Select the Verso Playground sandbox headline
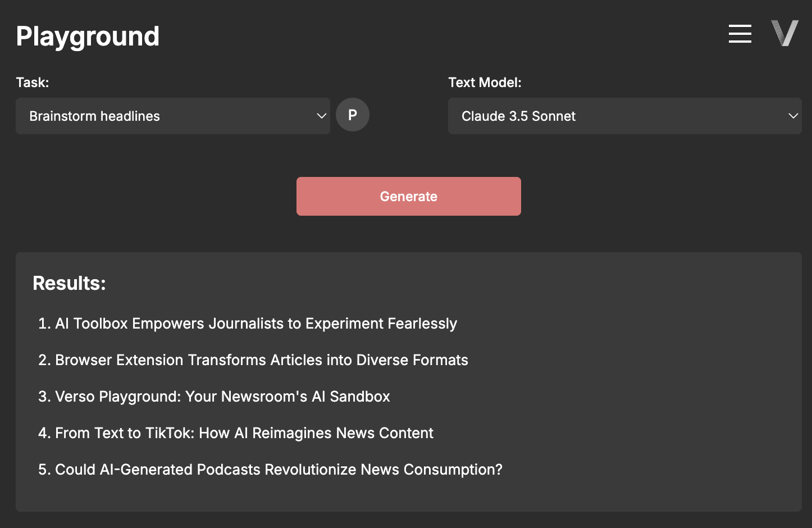The height and width of the screenshot is (528, 812). pyautogui.click(x=222, y=397)
